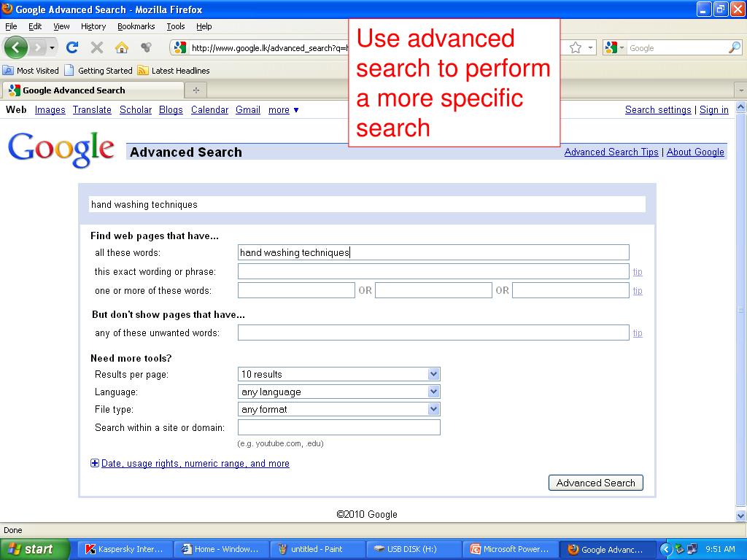Open the View menu

[61, 26]
